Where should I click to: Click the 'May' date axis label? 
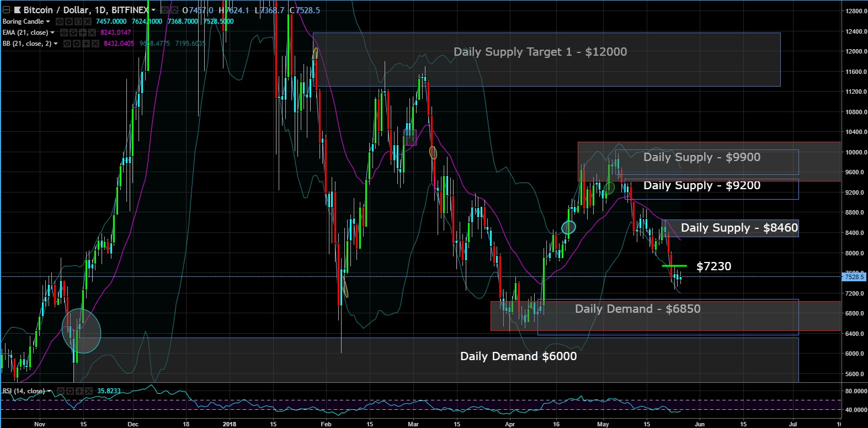click(x=603, y=424)
